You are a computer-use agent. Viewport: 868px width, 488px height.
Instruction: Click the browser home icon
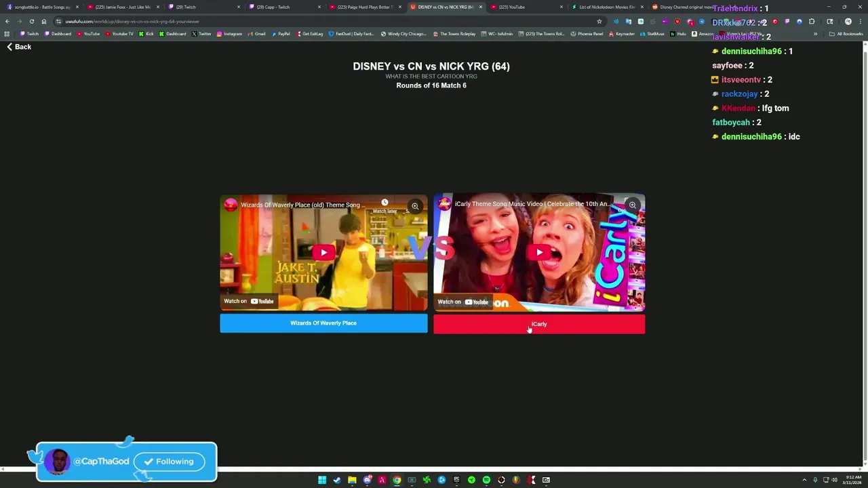(44, 21)
